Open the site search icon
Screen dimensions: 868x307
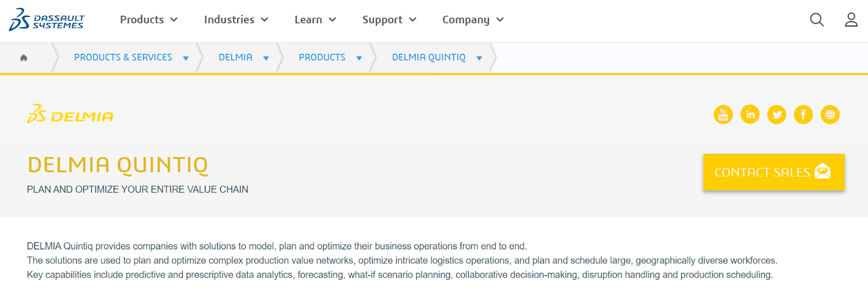pos(816,20)
